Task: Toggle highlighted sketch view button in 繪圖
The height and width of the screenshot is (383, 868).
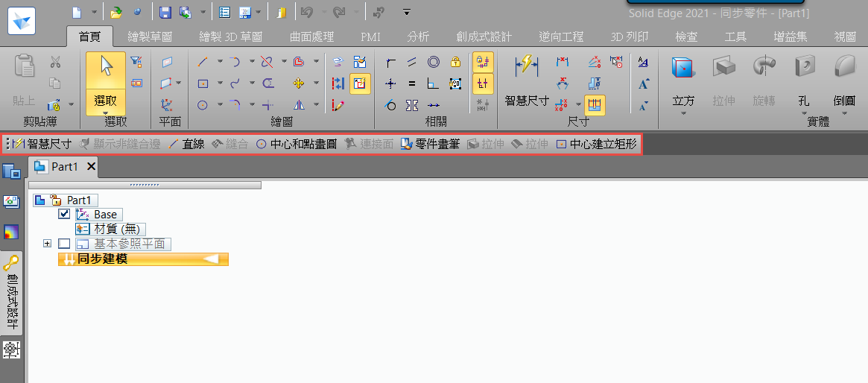Action: tap(360, 83)
